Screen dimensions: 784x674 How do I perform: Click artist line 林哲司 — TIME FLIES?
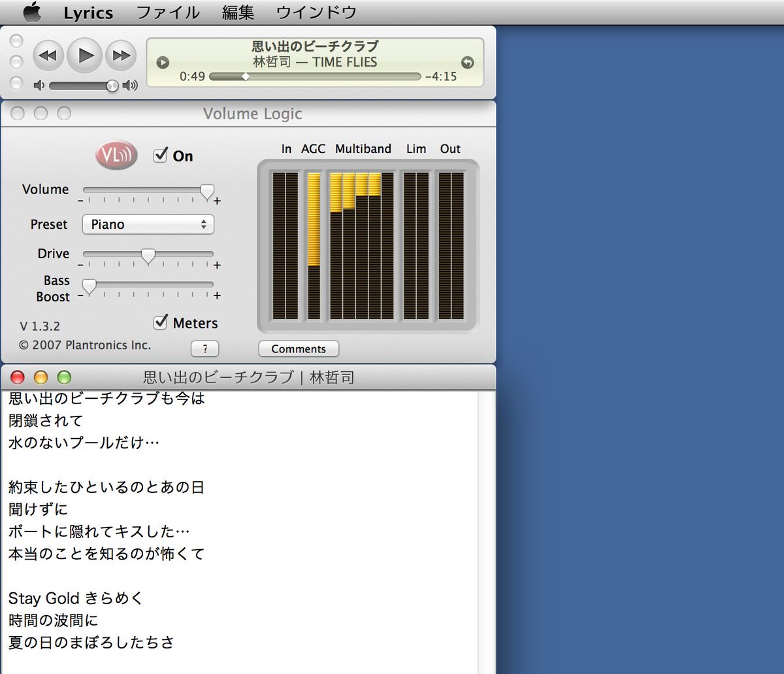[315, 62]
